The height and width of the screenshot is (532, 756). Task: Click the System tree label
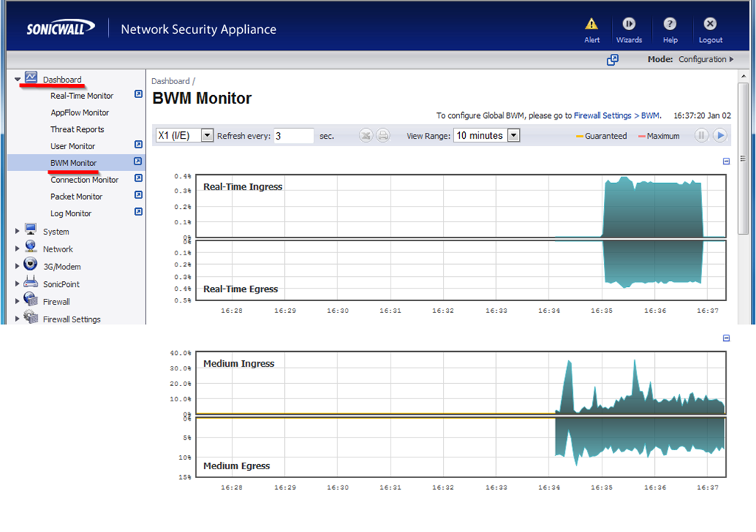click(56, 232)
